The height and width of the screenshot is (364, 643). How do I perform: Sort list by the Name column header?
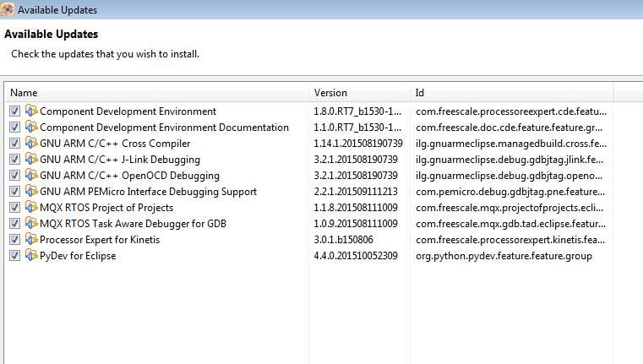pos(156,93)
